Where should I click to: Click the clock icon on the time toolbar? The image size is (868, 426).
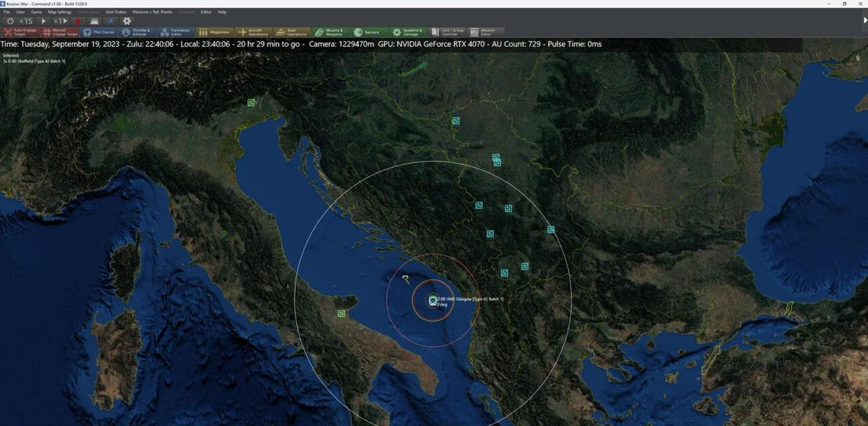pyautogui.click(x=10, y=21)
